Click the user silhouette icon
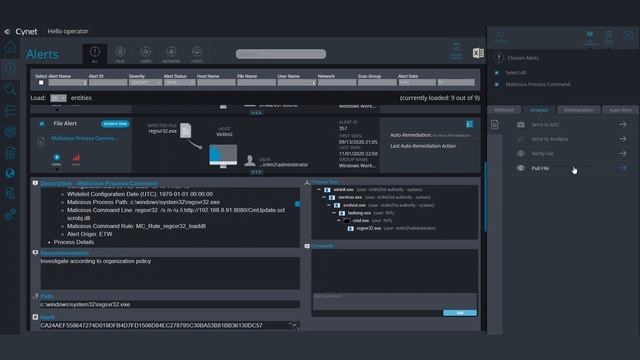 [x=249, y=160]
